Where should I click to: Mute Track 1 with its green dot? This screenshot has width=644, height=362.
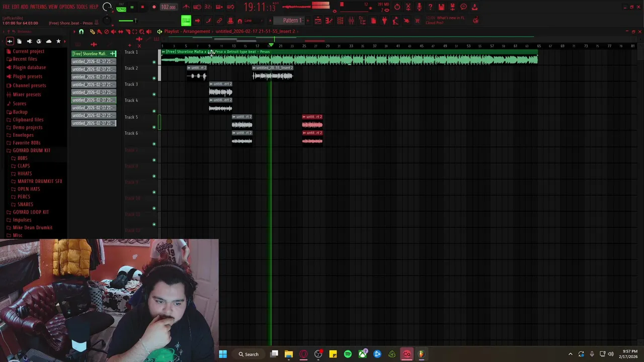coord(154,62)
